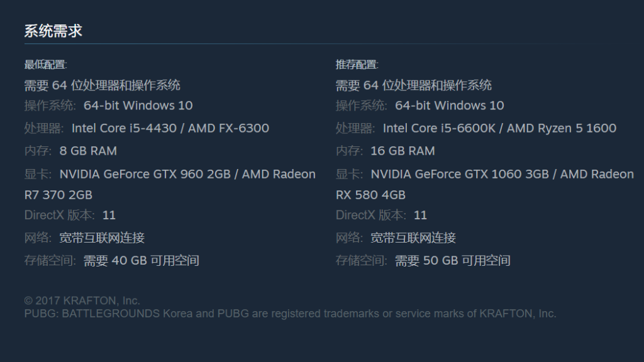Click the R7 370 2GB text
Viewport: 644px width, 362px height.
click(58, 195)
